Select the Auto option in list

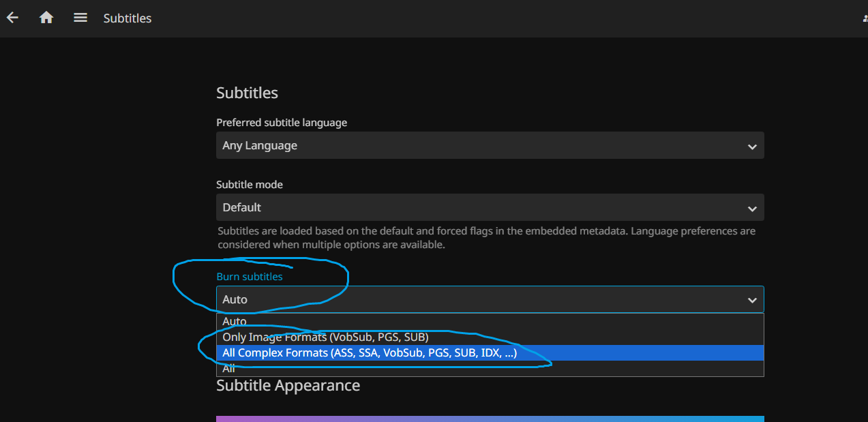coord(235,321)
